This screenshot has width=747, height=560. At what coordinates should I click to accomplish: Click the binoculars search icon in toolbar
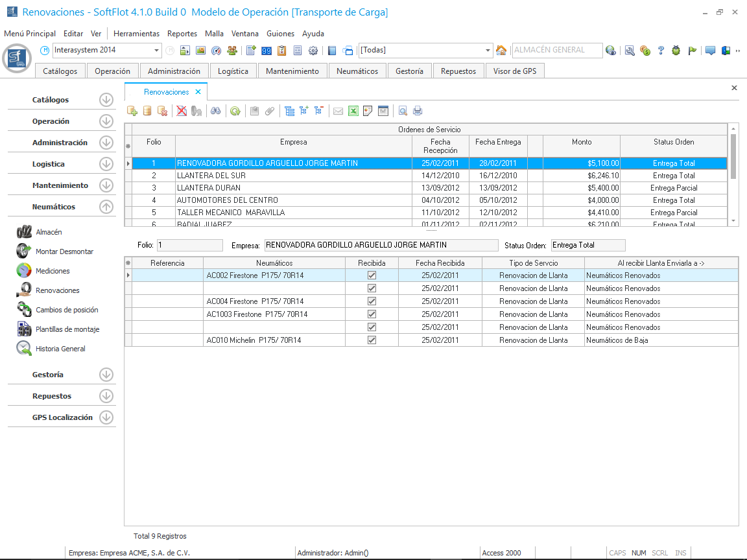[215, 111]
